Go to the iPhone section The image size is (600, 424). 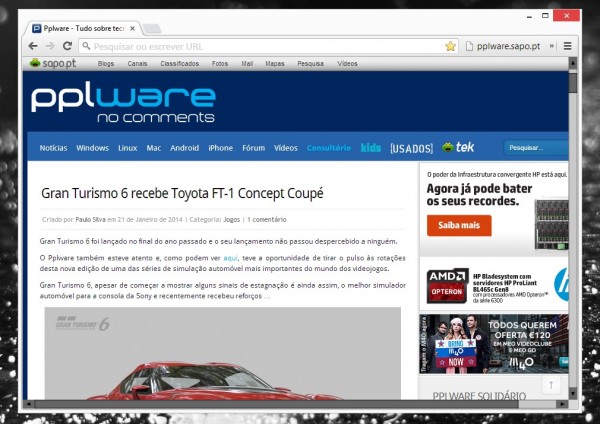[220, 148]
